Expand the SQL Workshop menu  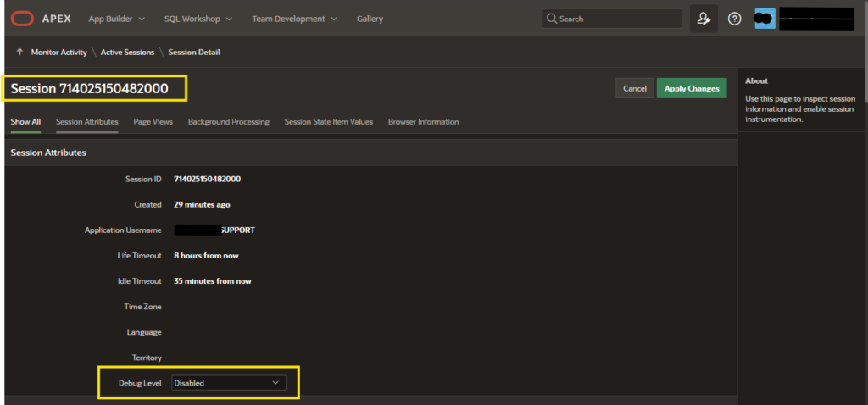click(x=198, y=19)
